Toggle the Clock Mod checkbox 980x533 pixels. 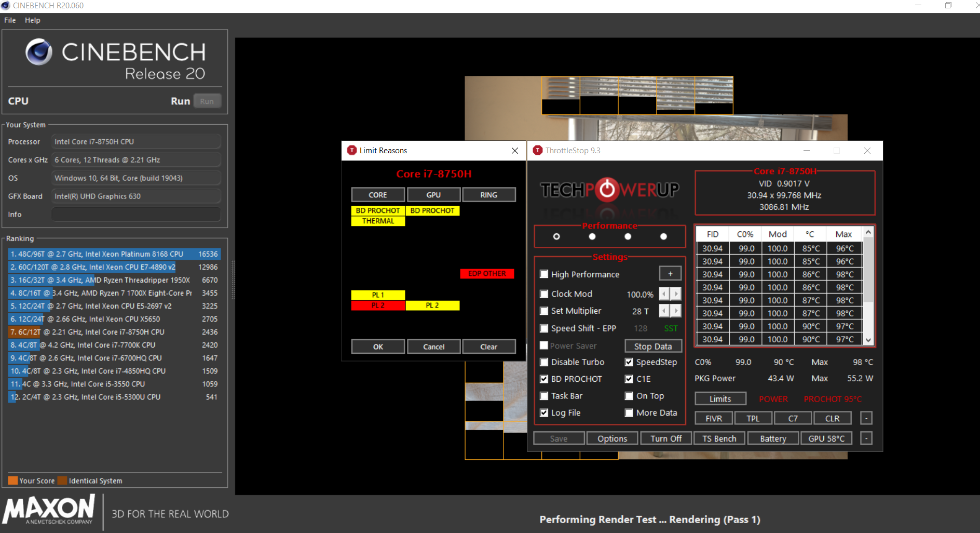544,294
